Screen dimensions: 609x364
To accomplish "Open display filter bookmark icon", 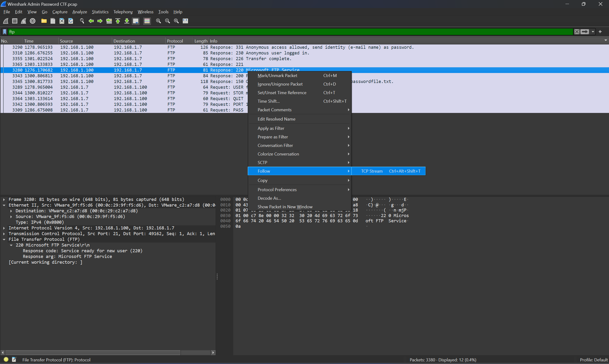I will tap(5, 32).
